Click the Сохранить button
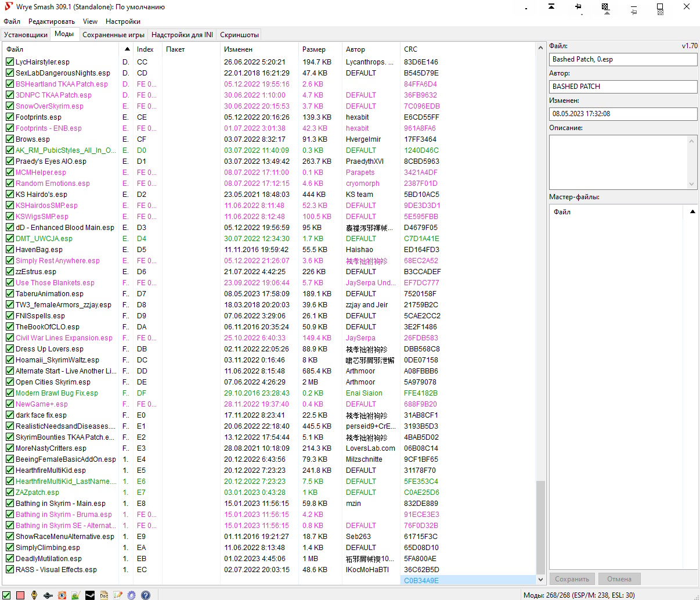This screenshot has height=600, width=700. pos(572,579)
